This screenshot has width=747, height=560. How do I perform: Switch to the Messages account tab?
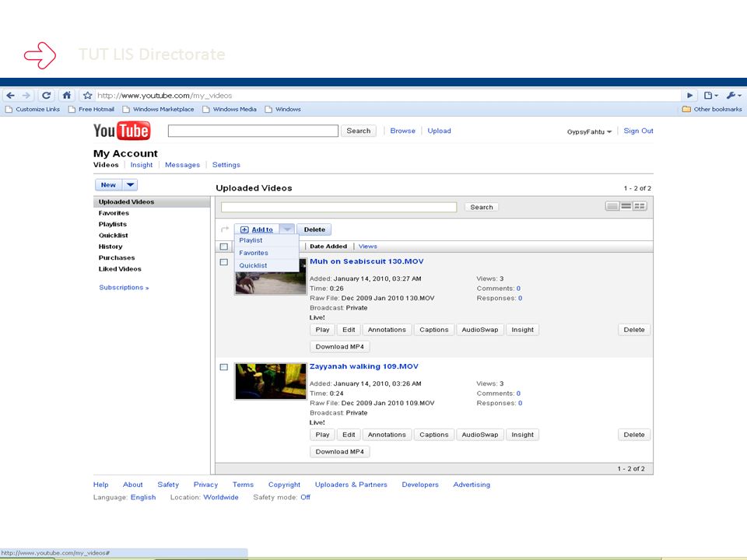[x=182, y=165]
